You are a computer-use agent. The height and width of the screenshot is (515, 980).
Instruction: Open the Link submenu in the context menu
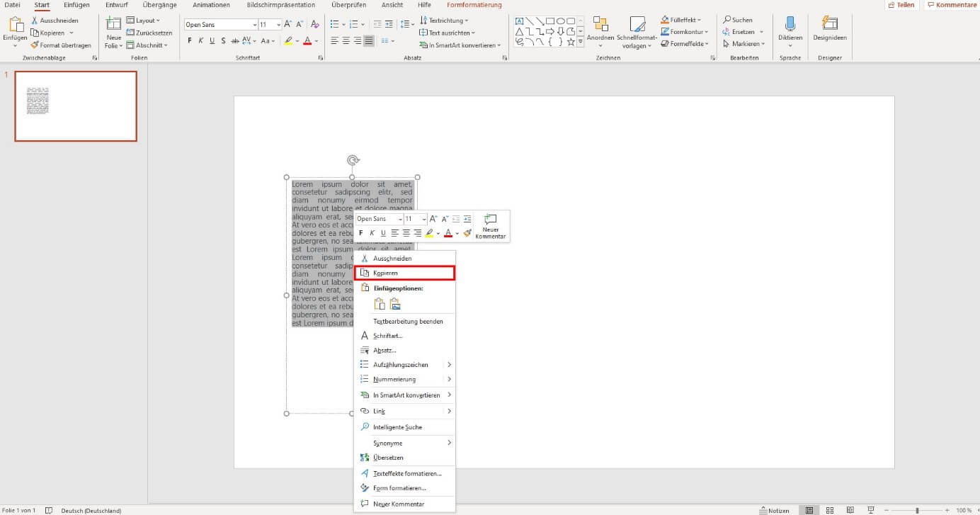point(404,411)
